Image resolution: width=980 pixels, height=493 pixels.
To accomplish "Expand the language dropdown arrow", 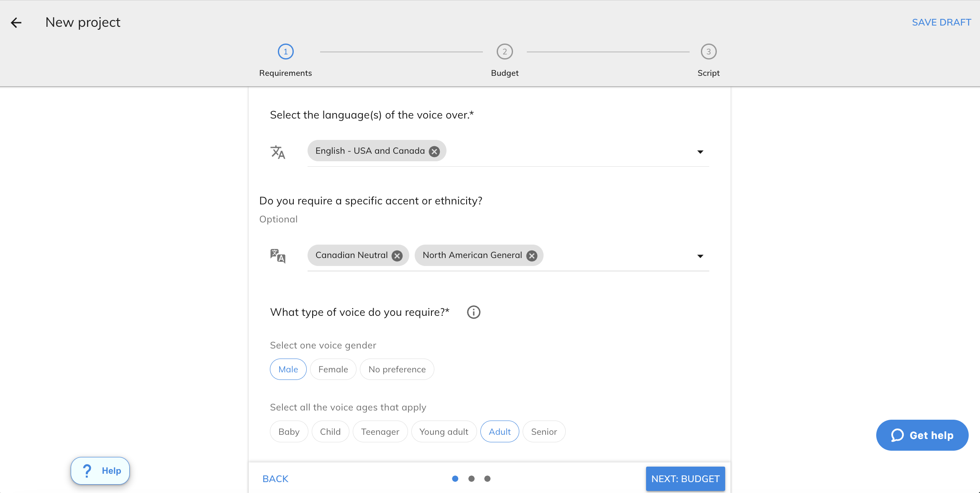I will [x=700, y=152].
